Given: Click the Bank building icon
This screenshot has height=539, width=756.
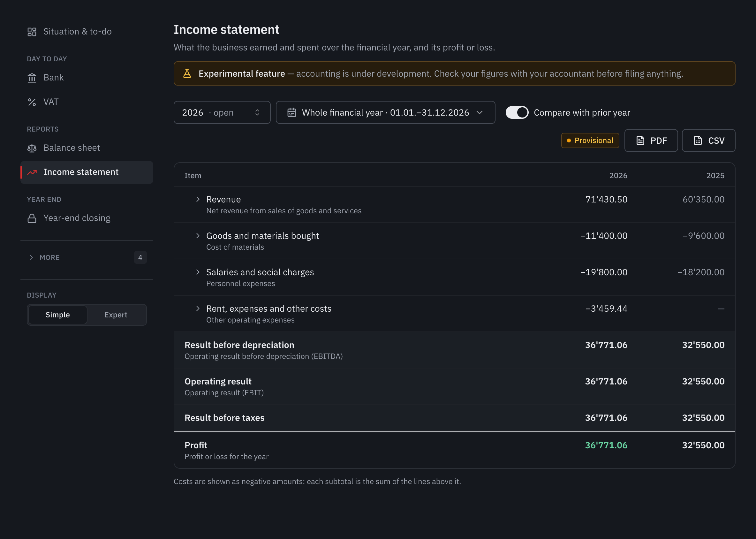Looking at the screenshot, I should point(32,78).
